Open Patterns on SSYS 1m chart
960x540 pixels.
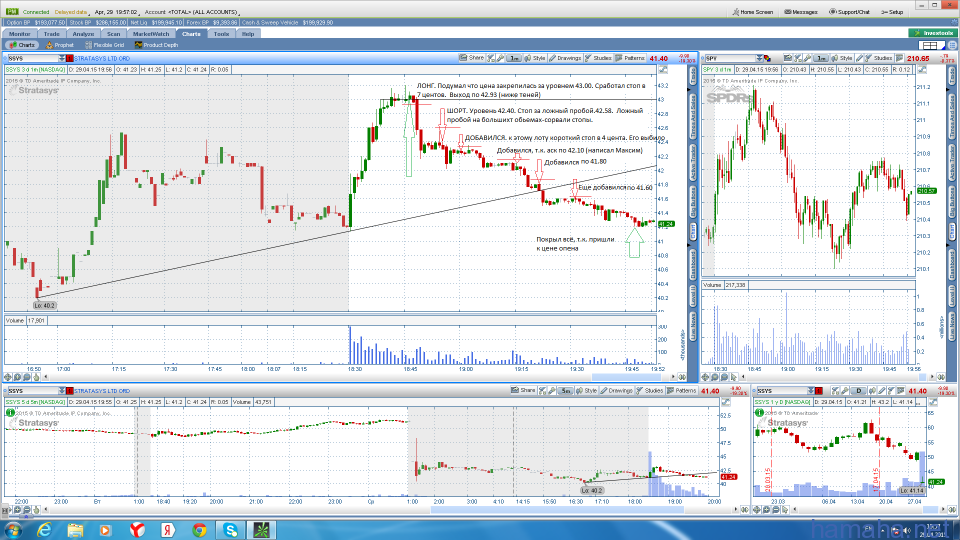(x=630, y=58)
